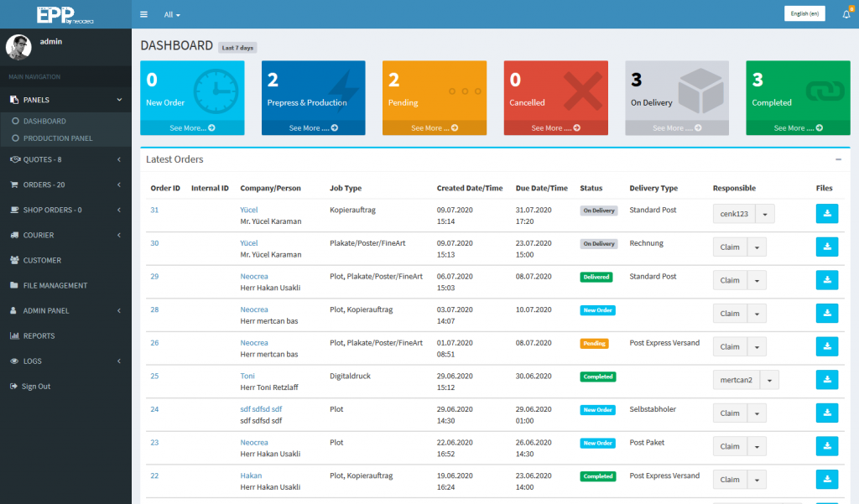Click the admin profile avatar
This screenshot has height=504, width=859.
point(18,48)
